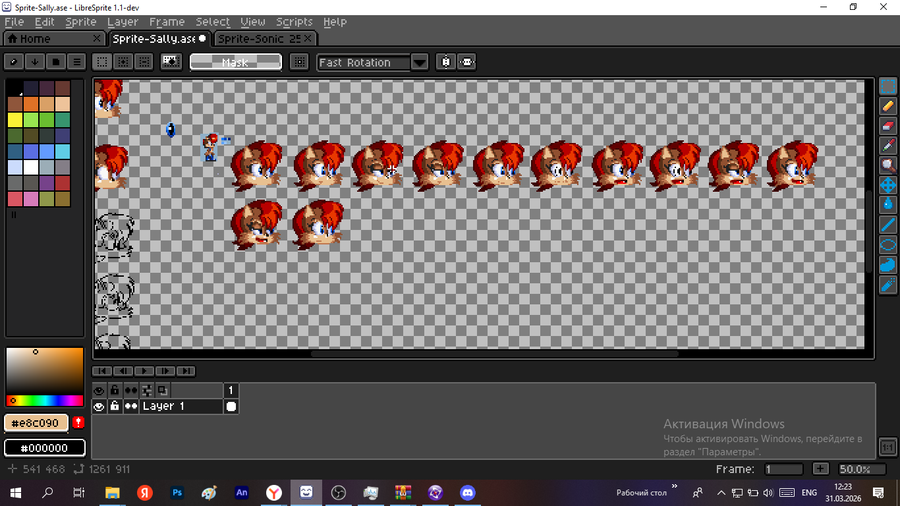Toggle continuous mode dots on Layer 1
This screenshot has height=506, width=900.
pos(131,407)
